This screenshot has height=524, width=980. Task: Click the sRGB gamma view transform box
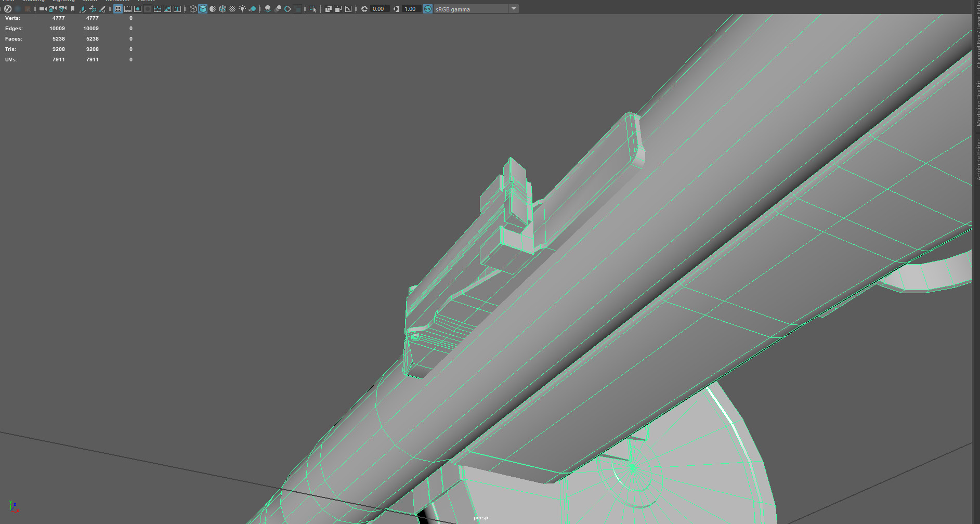point(471,9)
